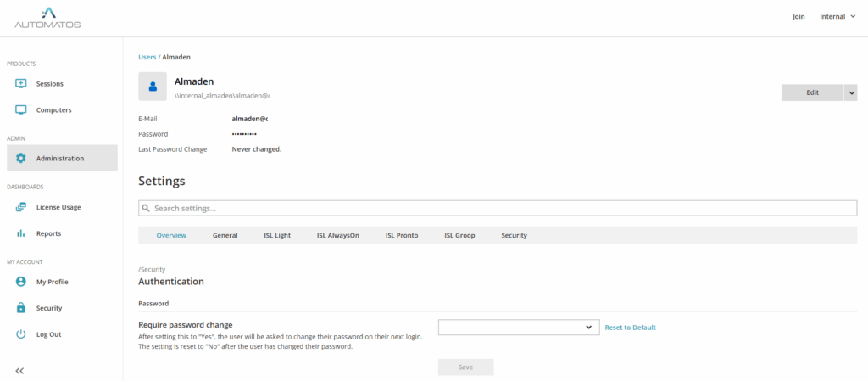Click the masked password value
This screenshot has width=868, height=381.
[x=244, y=134]
